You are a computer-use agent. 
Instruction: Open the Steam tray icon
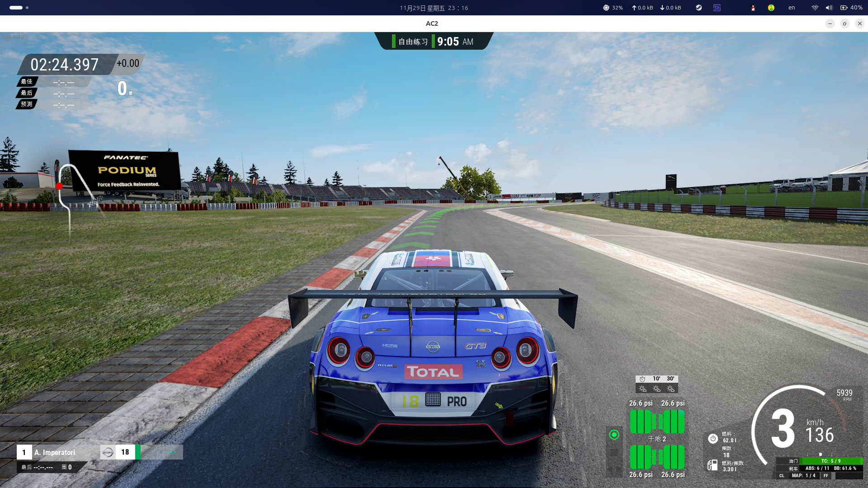(698, 8)
